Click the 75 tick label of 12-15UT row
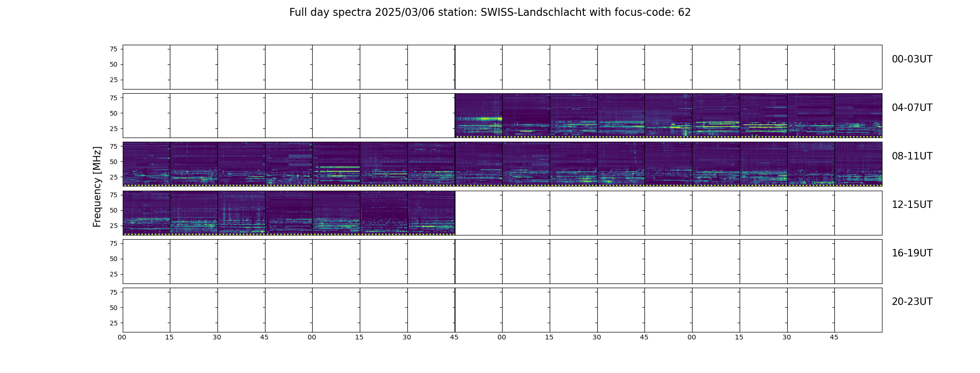This screenshot has width=980, height=373. click(x=113, y=195)
